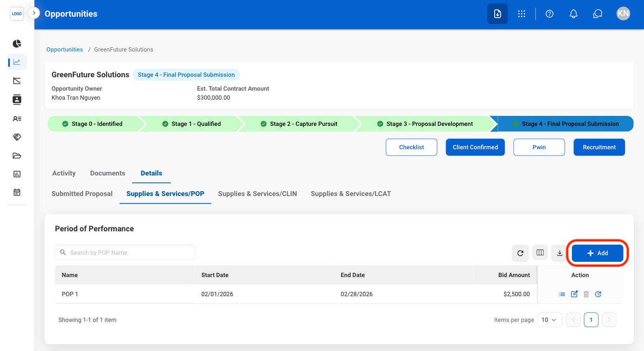This screenshot has width=644, height=351.
Task: Go to the next page arrow
Action: 609,320
